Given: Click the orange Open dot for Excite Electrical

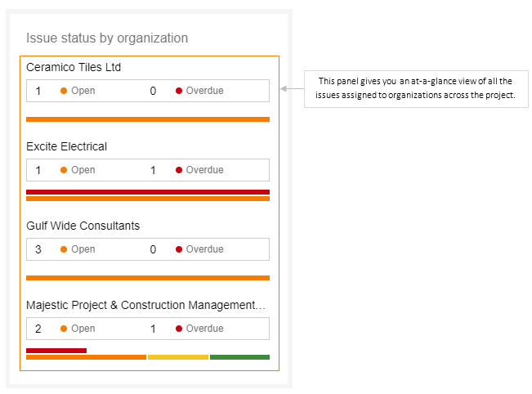Looking at the screenshot, I should pyautogui.click(x=64, y=170).
